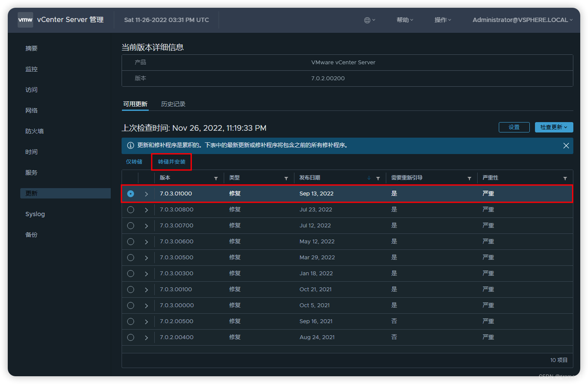588x384 pixels.
Task: Click 转储并安装 action
Action: click(x=172, y=162)
